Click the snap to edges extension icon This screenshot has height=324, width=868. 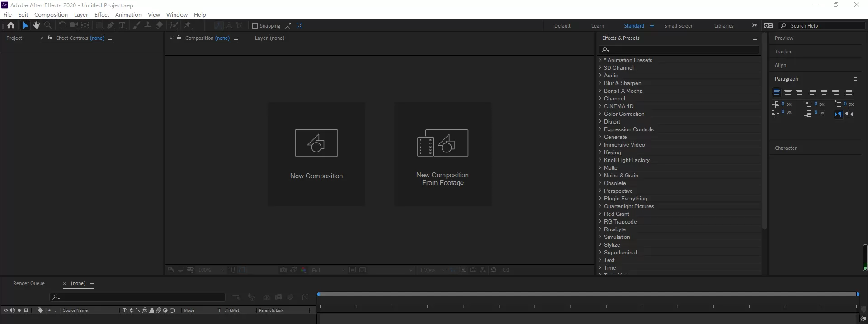(288, 26)
